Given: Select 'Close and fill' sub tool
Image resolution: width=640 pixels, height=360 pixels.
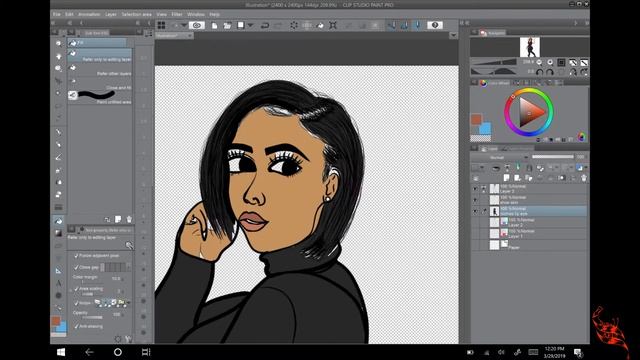Looking at the screenshot, I should [100, 84].
